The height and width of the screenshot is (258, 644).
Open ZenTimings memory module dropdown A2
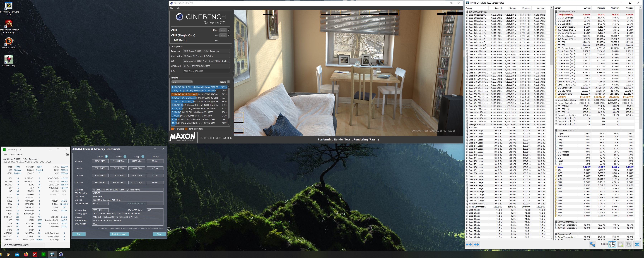click(24, 245)
